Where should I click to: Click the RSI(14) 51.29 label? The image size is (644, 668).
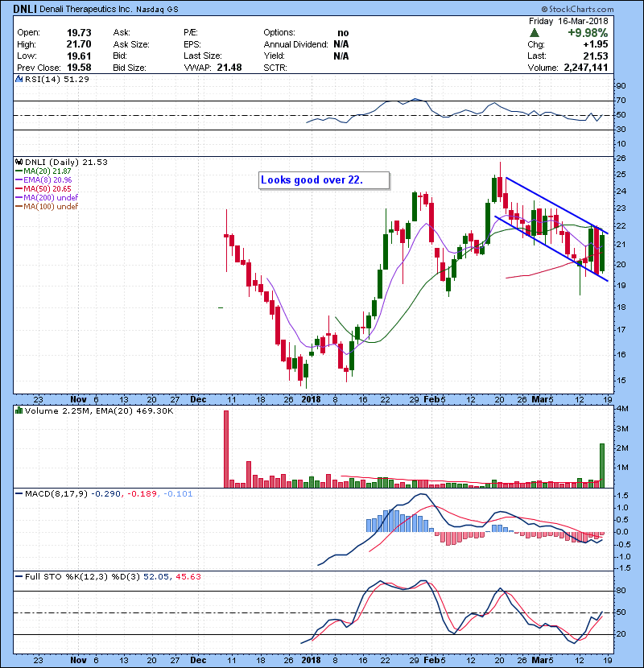56,79
